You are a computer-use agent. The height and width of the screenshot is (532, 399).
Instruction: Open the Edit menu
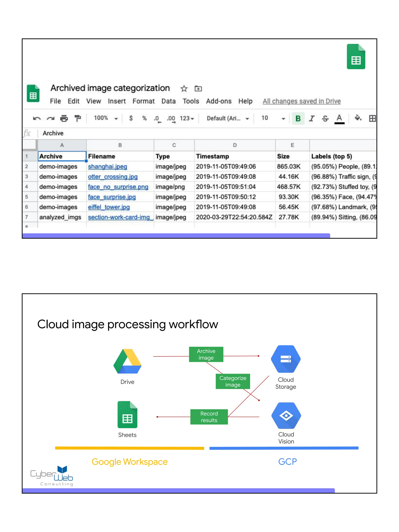73,101
